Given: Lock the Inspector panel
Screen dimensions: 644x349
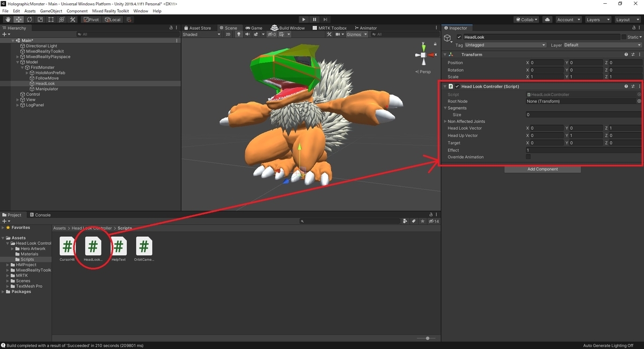Looking at the screenshot, I should tap(634, 28).
